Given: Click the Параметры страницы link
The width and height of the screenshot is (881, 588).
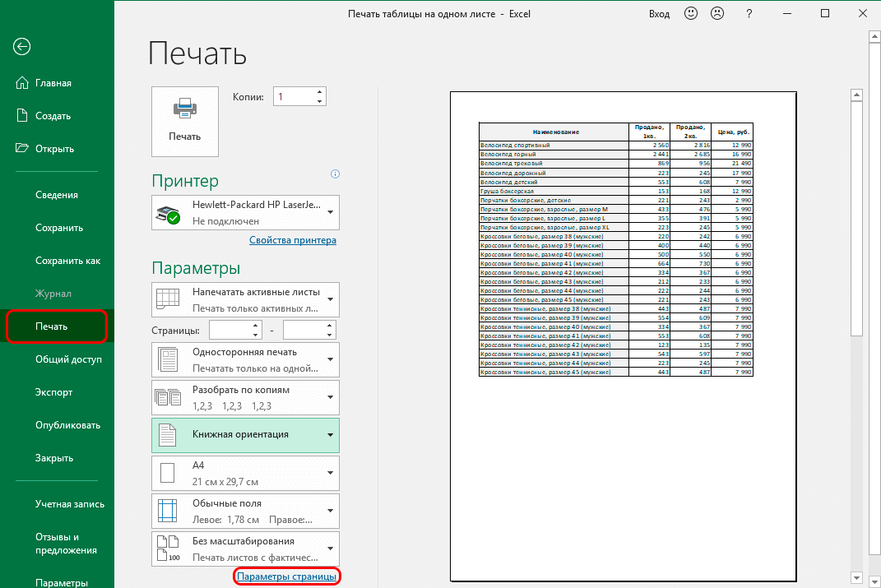Looking at the screenshot, I should [286, 576].
